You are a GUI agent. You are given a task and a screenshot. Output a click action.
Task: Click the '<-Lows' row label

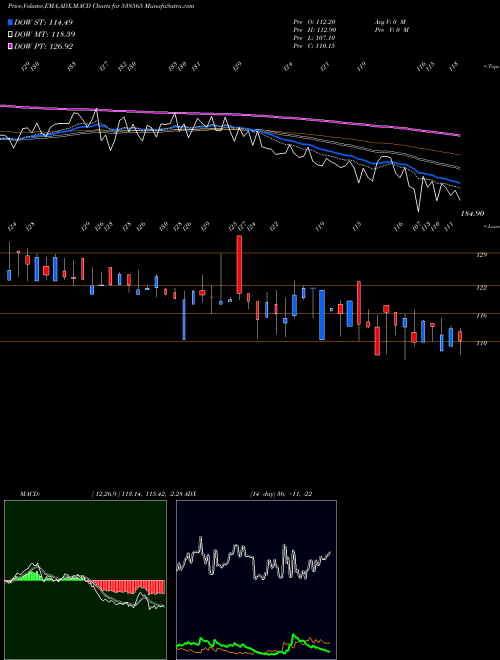(491, 226)
